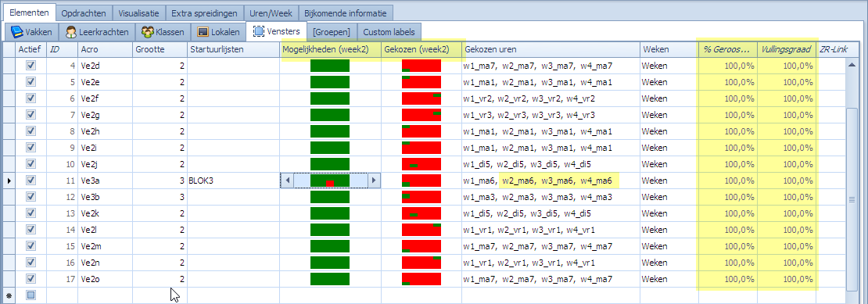Switch to the Visualisatie tab
This screenshot has height=304, width=868.
click(x=139, y=13)
